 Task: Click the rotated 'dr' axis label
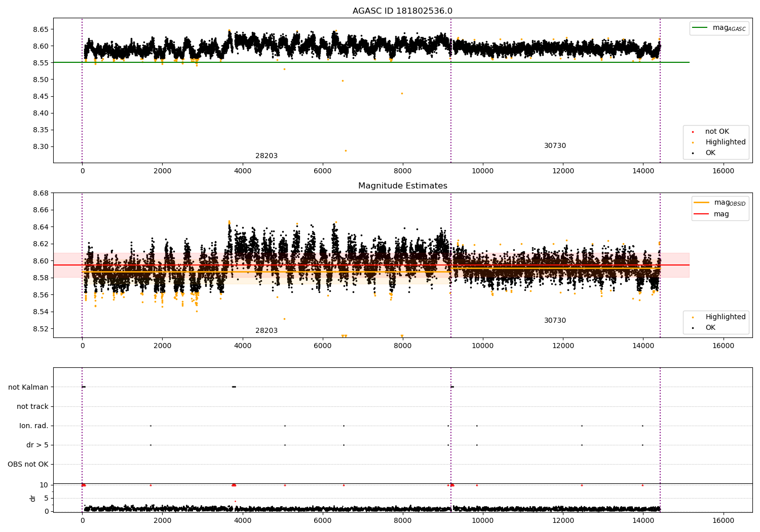(33, 498)
